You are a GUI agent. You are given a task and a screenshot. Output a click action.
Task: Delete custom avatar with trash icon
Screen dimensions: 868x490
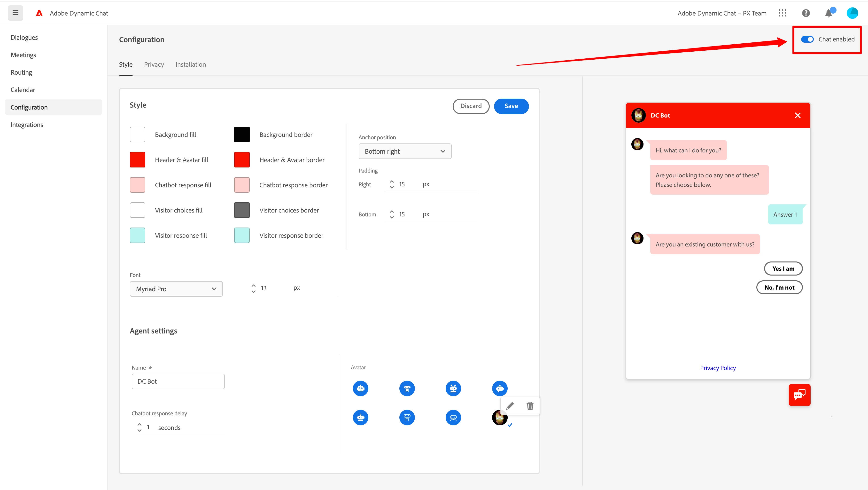click(x=530, y=406)
